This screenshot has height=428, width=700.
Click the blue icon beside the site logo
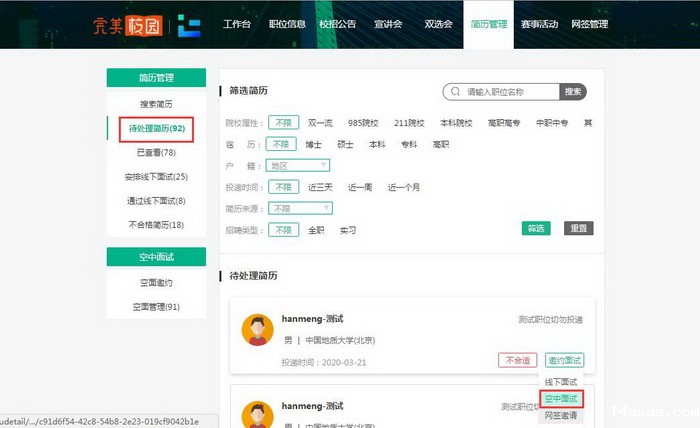pyautogui.click(x=190, y=24)
